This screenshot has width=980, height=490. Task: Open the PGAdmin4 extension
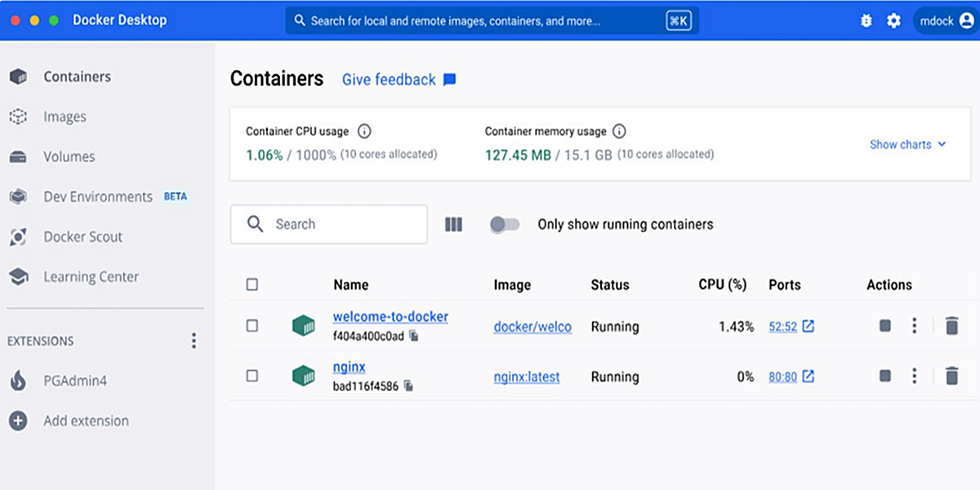pos(73,381)
